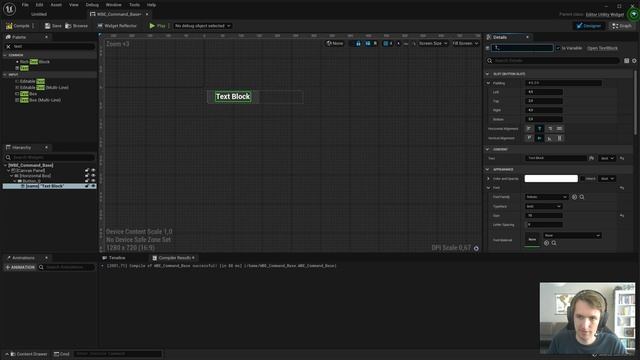640x360 pixels.
Task: Open the Help menu
Action: click(151, 5)
